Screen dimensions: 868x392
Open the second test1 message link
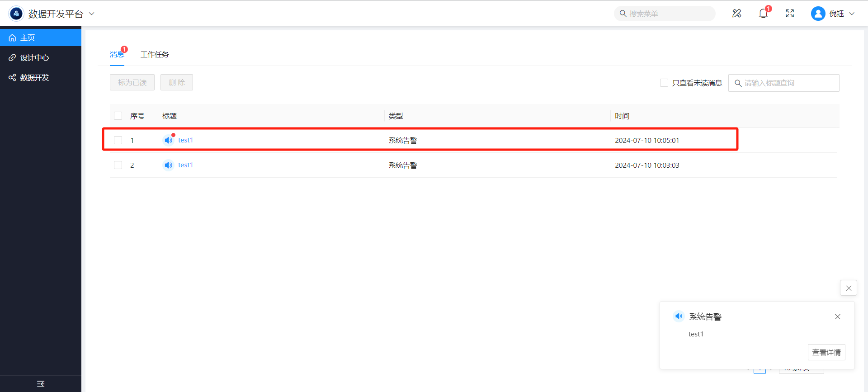pyautogui.click(x=185, y=165)
